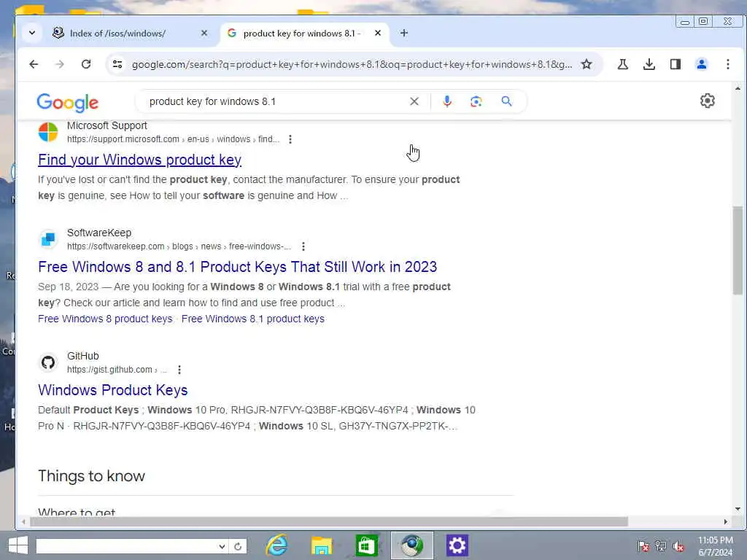Click the Microsoft Support favicon
Image resolution: width=747 pixels, height=560 pixels.
pyautogui.click(x=47, y=132)
